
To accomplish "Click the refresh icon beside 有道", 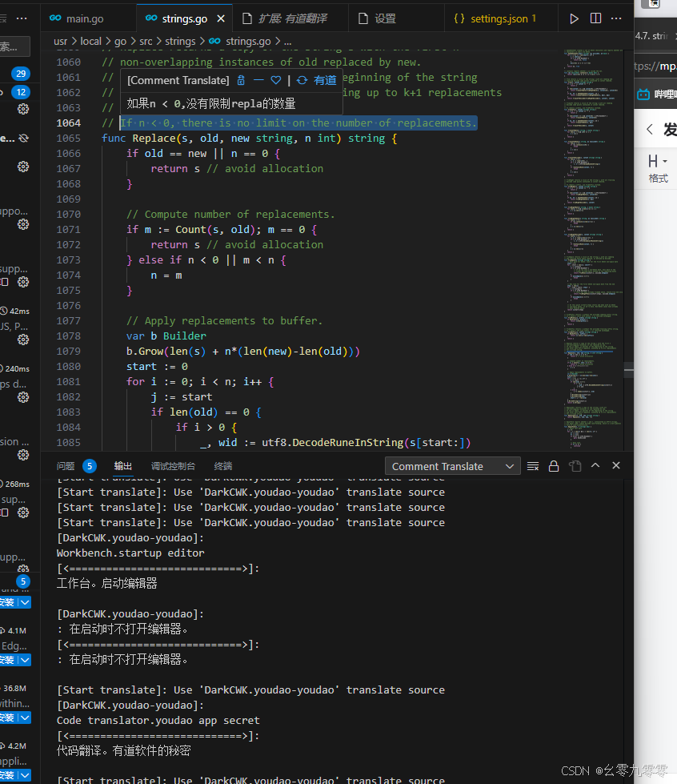I will point(302,81).
